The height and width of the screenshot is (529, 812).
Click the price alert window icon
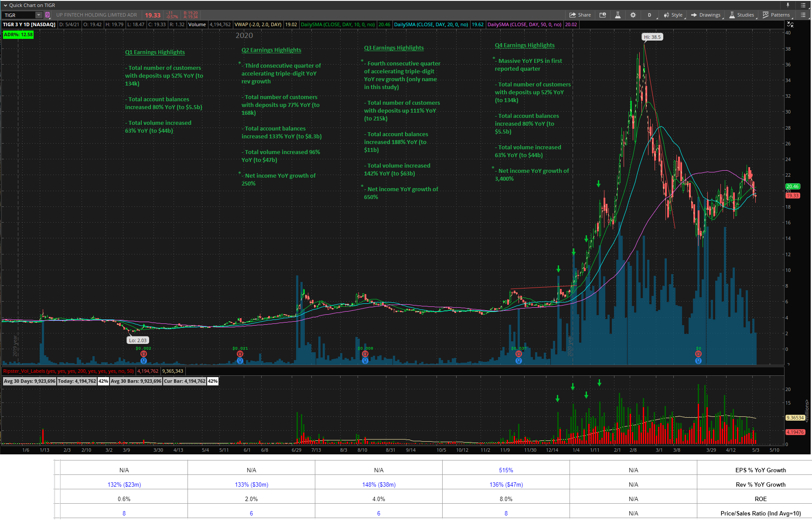coord(603,15)
